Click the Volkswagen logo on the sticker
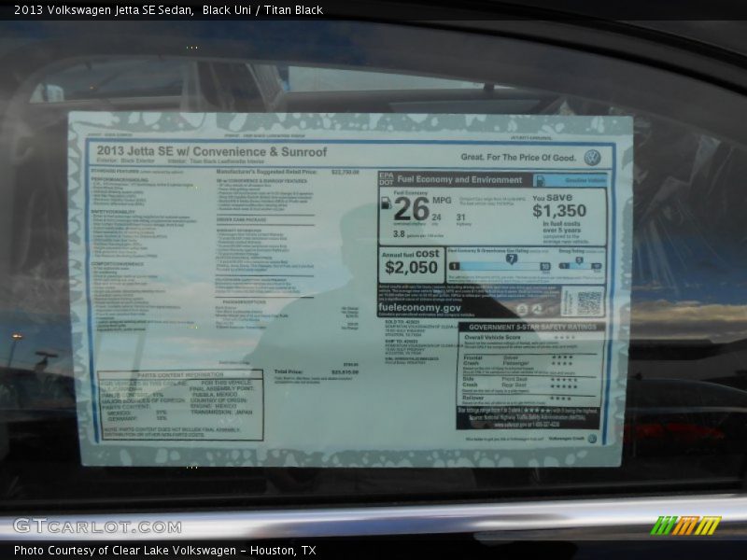Viewport: 747px width, 560px height. click(x=592, y=157)
